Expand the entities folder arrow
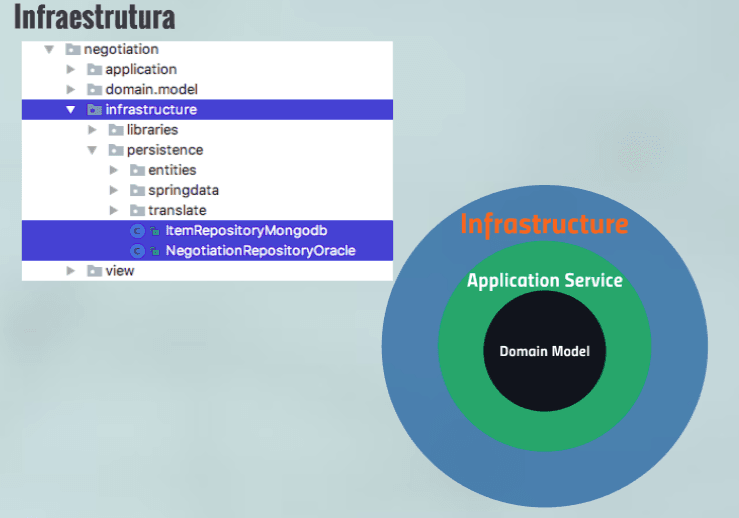739x518 pixels. pyautogui.click(x=114, y=170)
